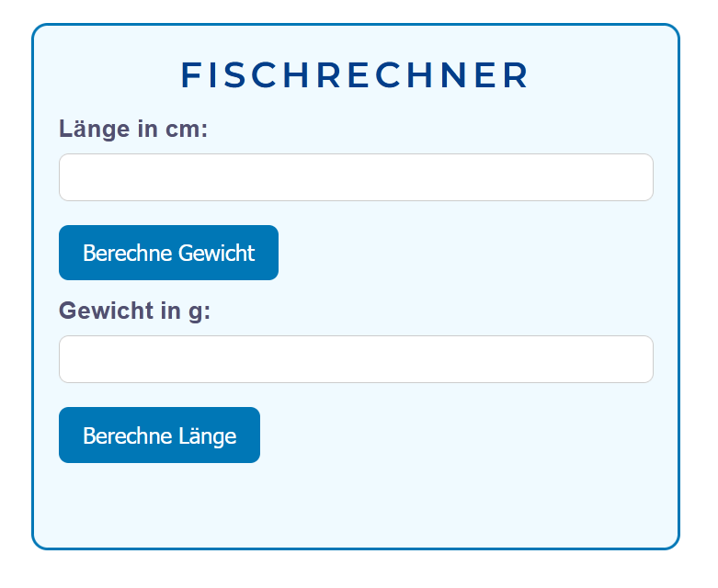Click the label text above the weight field
718x588 pixels.
134,311
